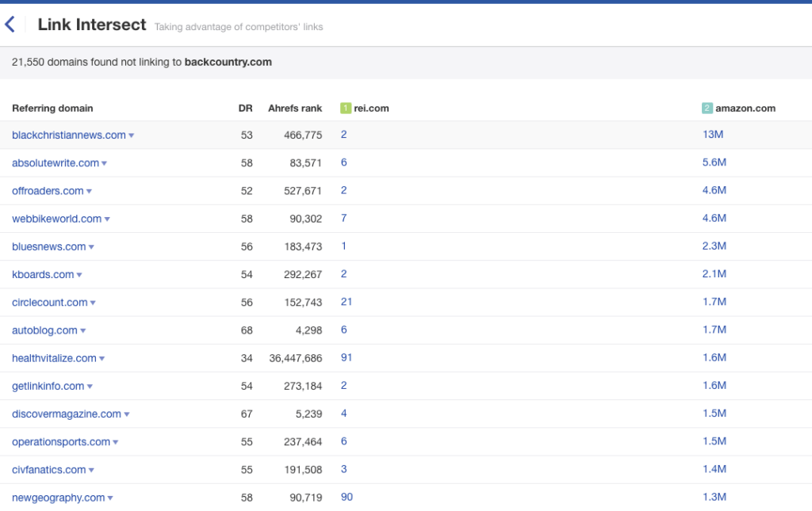Screen dimensions: 812x511
Task: Click the teal number 2 badge beside amazon.com
Action: (707, 108)
